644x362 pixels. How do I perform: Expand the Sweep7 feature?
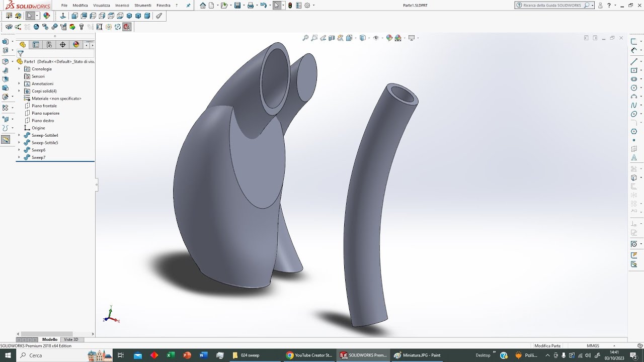coord(20,157)
